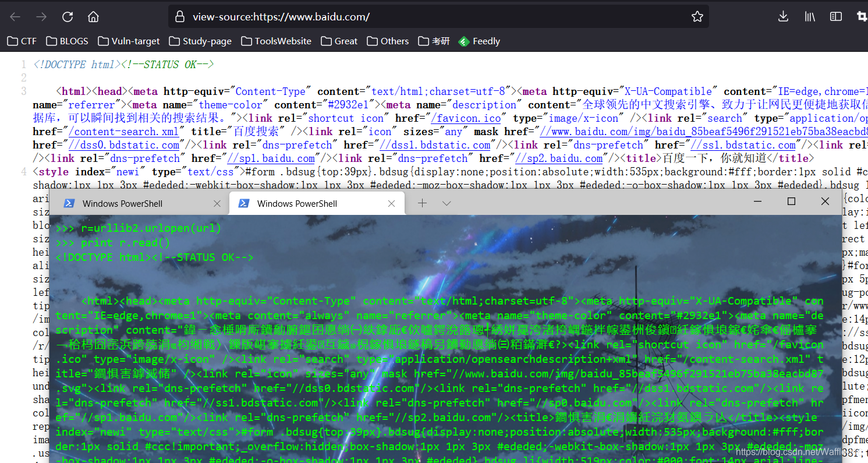Open the Great bookmarks folder
Screen dimensions: 868x463
339,41
